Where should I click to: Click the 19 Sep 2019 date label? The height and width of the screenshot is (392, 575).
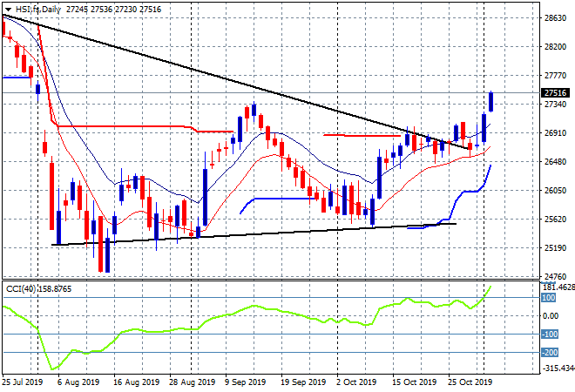click(x=303, y=382)
